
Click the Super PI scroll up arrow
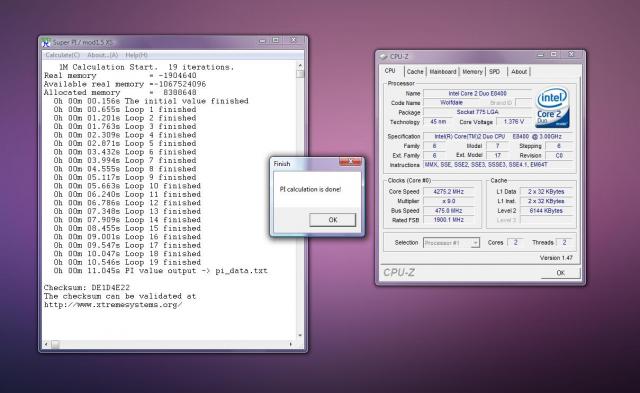(x=300, y=65)
